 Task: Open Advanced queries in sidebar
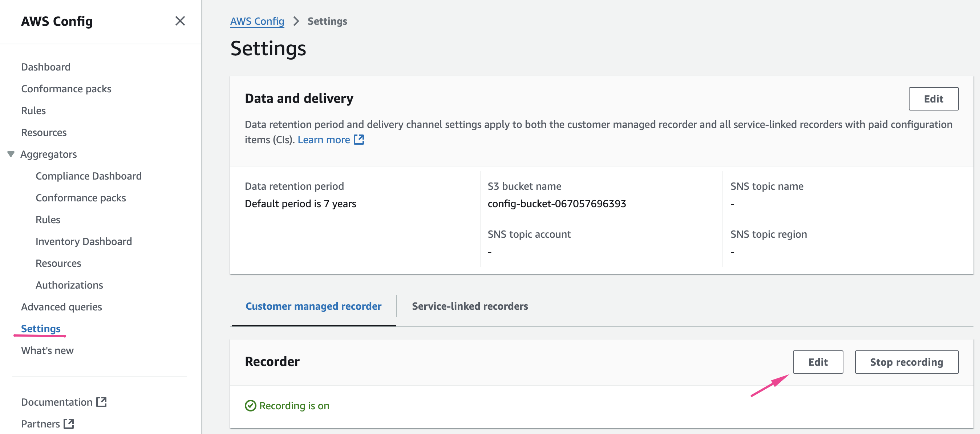(x=61, y=307)
